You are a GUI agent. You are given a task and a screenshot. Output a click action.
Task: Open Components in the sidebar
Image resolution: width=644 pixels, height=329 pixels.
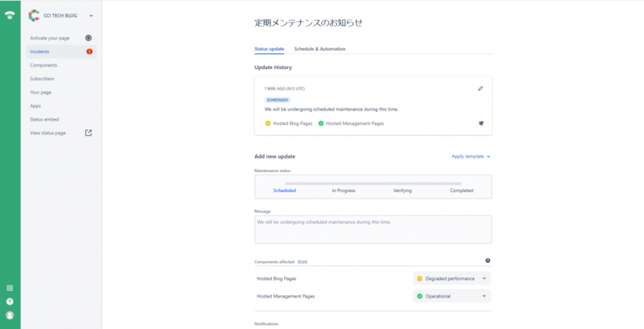click(x=43, y=65)
